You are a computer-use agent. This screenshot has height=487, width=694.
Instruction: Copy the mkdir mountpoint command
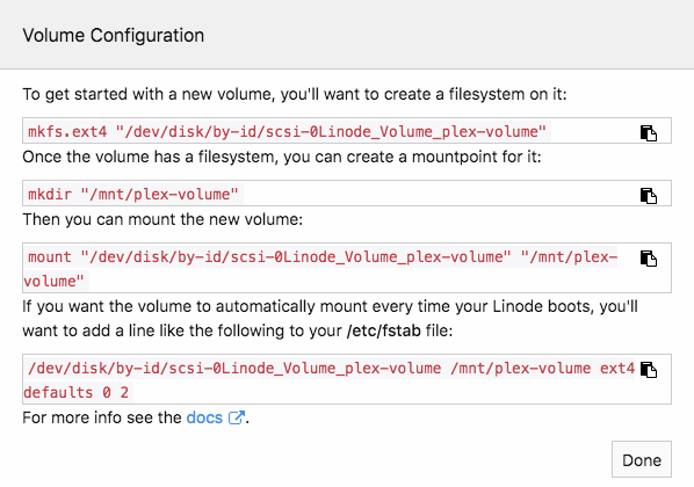point(648,195)
